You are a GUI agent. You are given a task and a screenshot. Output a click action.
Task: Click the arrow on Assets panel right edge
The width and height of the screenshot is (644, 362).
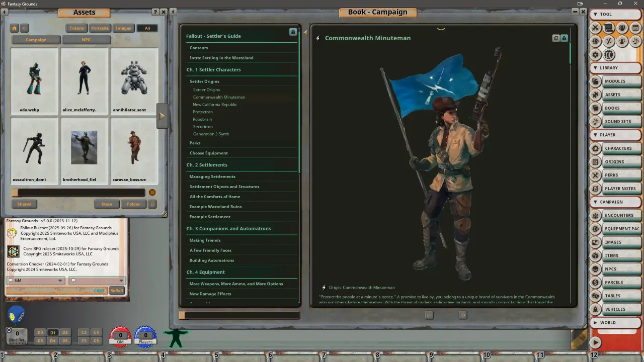(x=162, y=116)
